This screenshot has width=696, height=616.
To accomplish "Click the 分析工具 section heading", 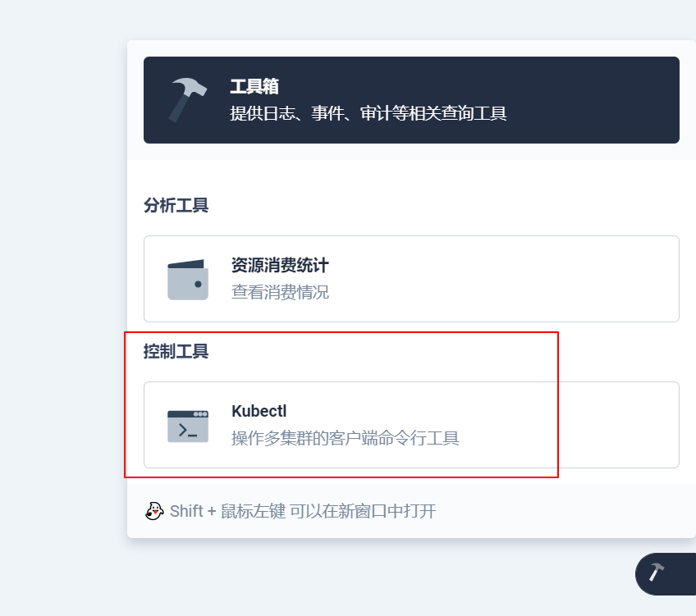I will [x=176, y=205].
